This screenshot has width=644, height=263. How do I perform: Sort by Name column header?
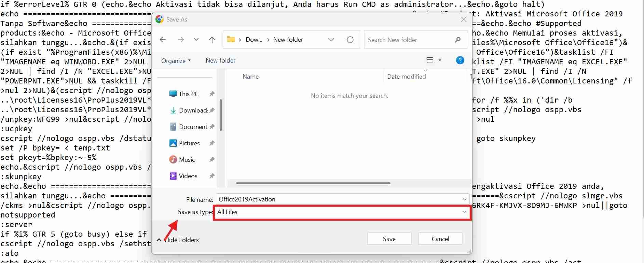(x=250, y=77)
